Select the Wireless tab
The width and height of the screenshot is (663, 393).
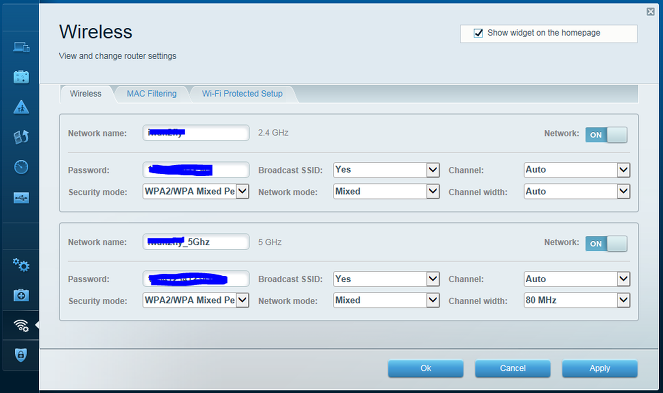pyautogui.click(x=86, y=94)
